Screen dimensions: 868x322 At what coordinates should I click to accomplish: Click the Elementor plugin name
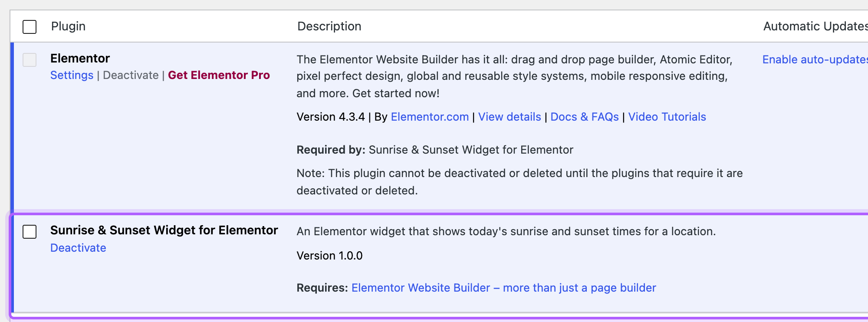80,58
